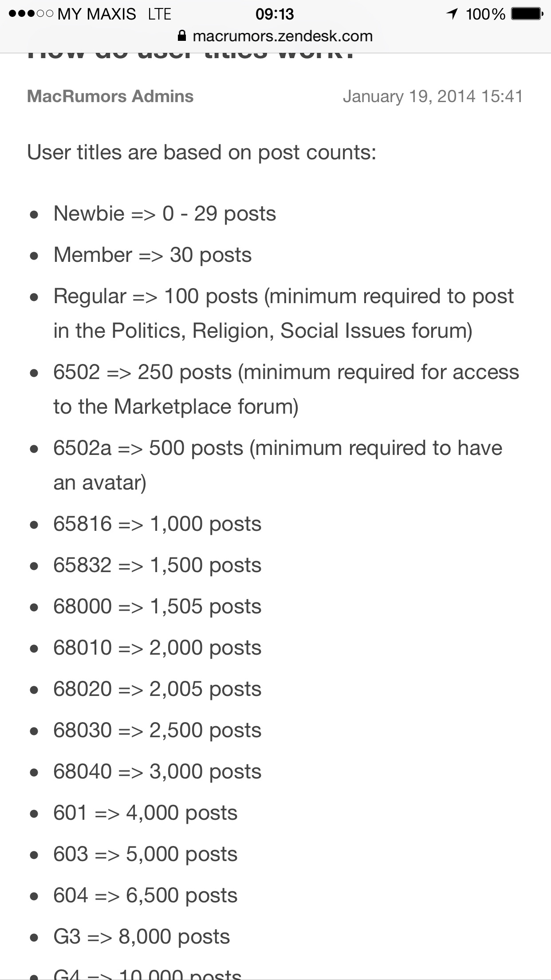Tap the macrumors.zendesk.com address field
Image resolution: width=551 pixels, height=980 pixels.
click(282, 36)
